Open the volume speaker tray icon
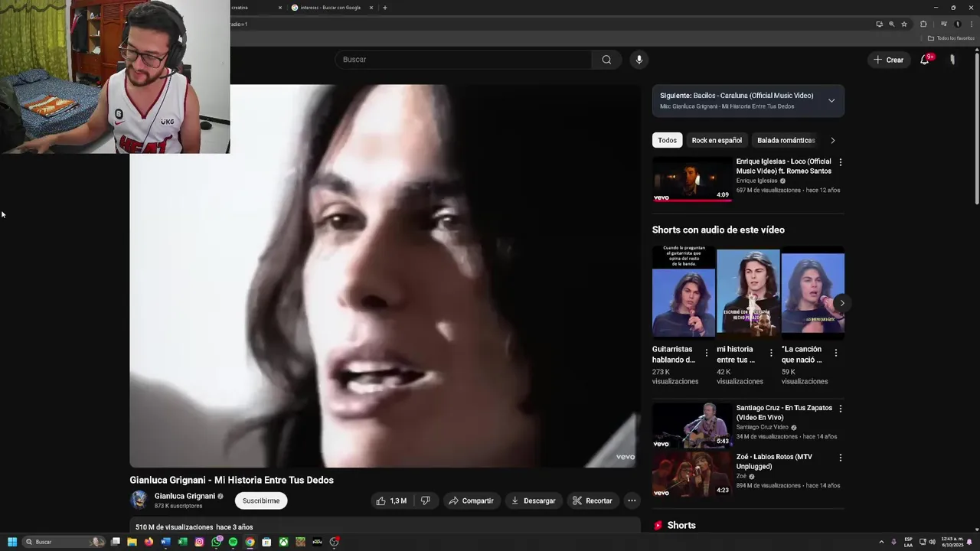The height and width of the screenshot is (551, 980). pyautogui.click(x=932, y=542)
